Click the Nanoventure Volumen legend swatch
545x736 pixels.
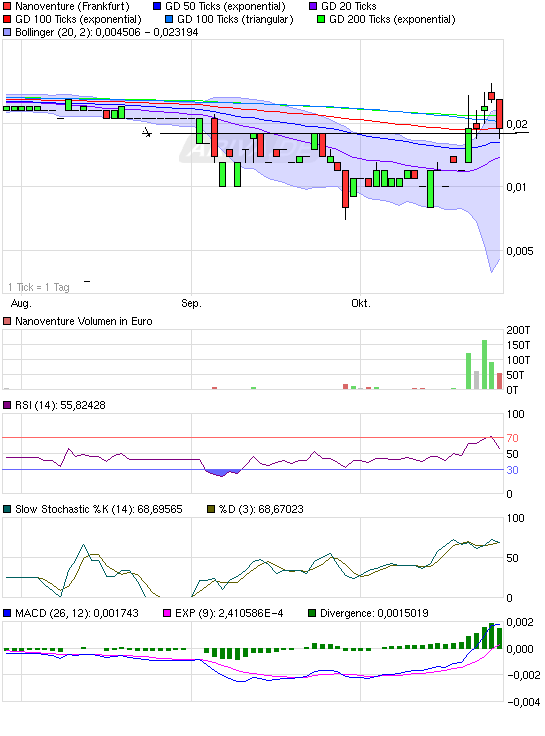click(7, 322)
